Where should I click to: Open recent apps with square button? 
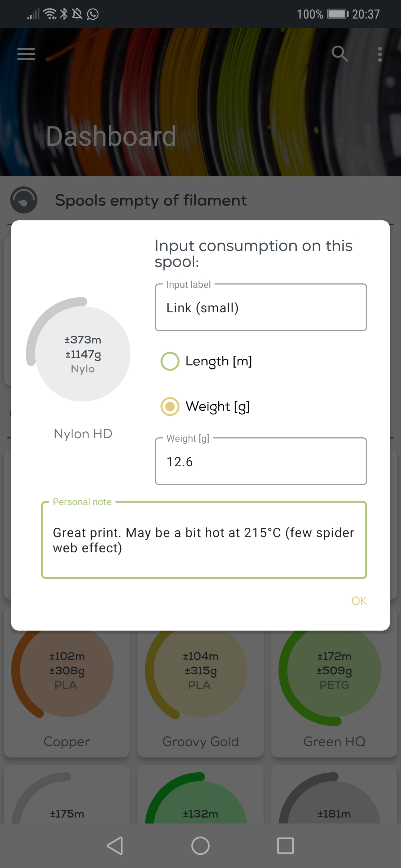[285, 846]
